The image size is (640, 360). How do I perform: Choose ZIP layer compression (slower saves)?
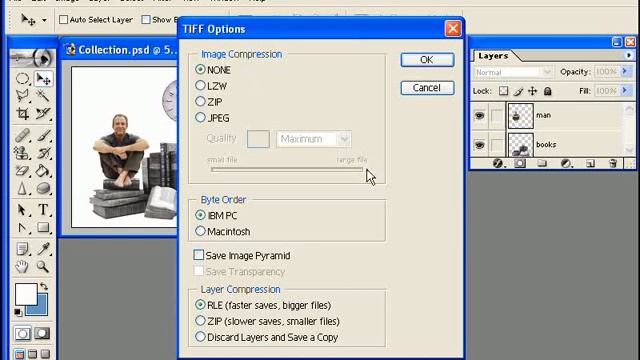coord(267,321)
